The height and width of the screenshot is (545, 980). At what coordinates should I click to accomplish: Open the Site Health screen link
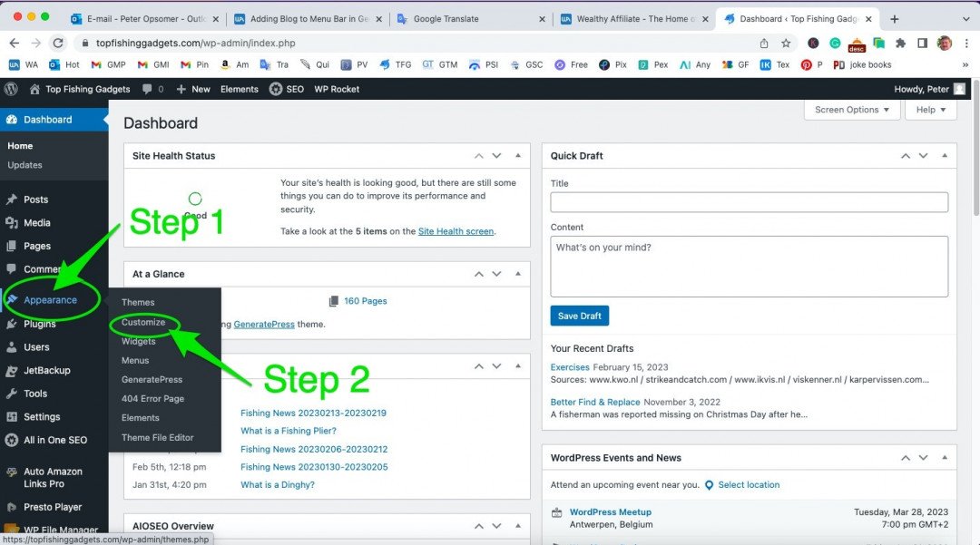click(x=456, y=231)
